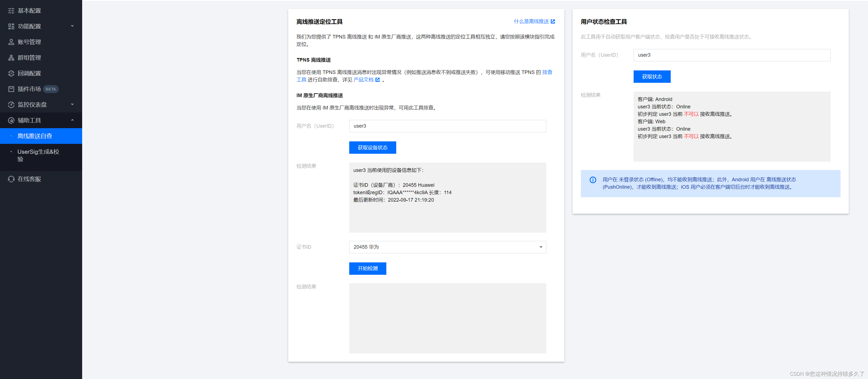Click the 辅助工具 wrench icon
The height and width of the screenshot is (379, 868).
click(11, 120)
